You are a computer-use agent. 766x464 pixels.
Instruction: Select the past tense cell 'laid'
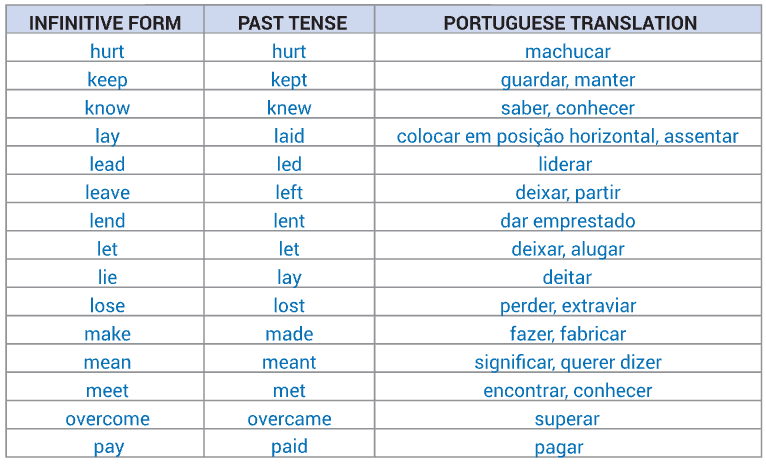click(289, 136)
